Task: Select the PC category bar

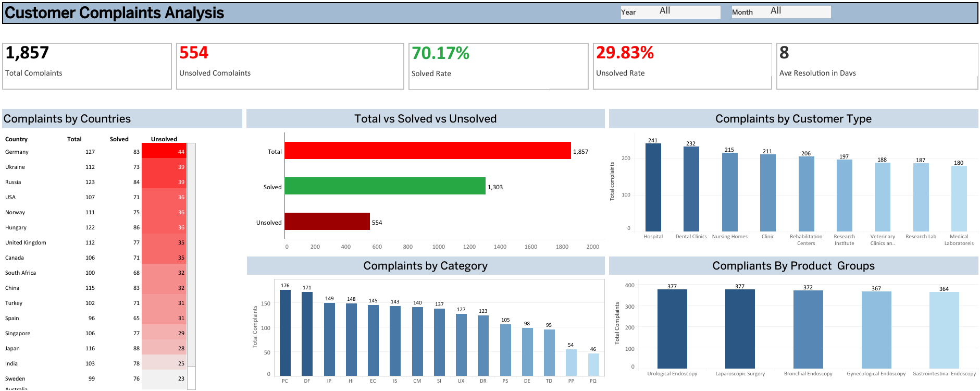Action: click(285, 333)
